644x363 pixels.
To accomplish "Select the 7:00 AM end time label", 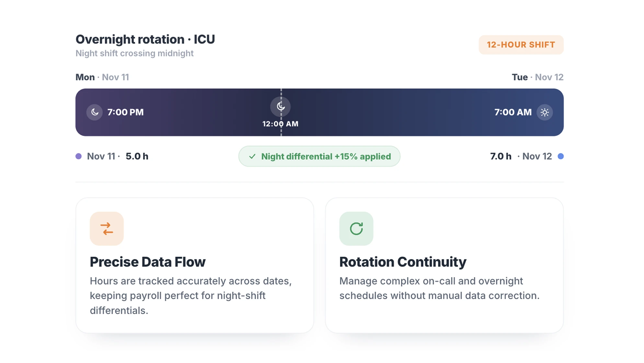I will pyautogui.click(x=513, y=112).
